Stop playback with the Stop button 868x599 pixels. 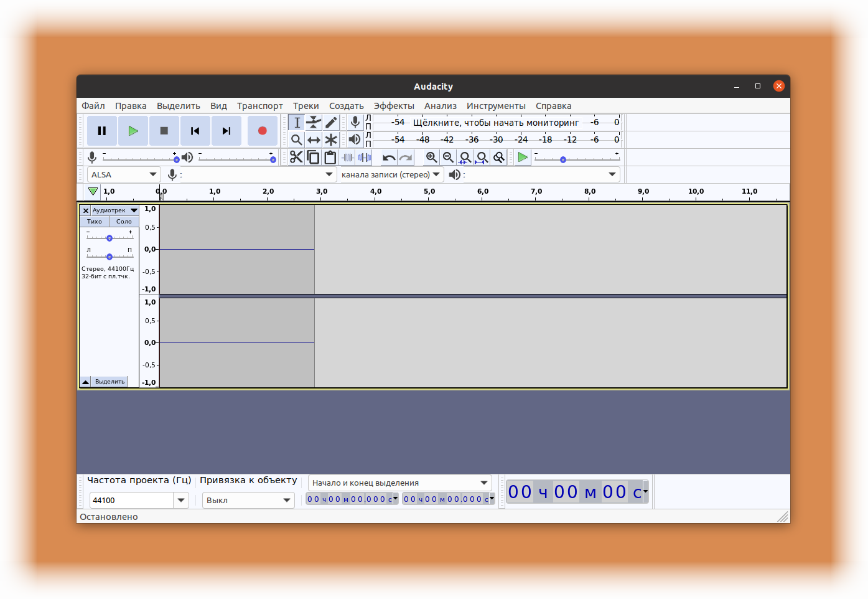pyautogui.click(x=164, y=131)
